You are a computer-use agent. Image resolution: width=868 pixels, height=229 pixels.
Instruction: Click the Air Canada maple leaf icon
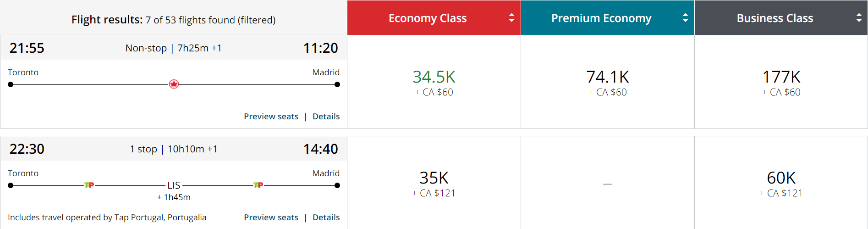point(174,84)
